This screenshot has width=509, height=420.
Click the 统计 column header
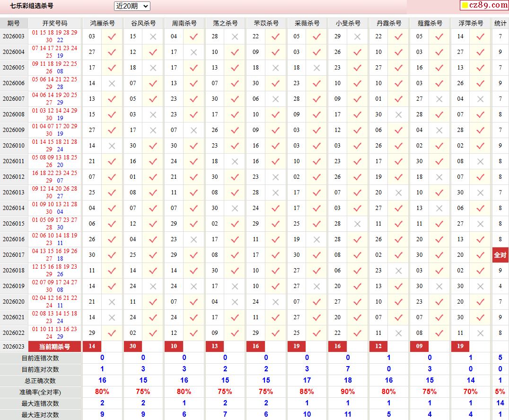click(x=500, y=23)
